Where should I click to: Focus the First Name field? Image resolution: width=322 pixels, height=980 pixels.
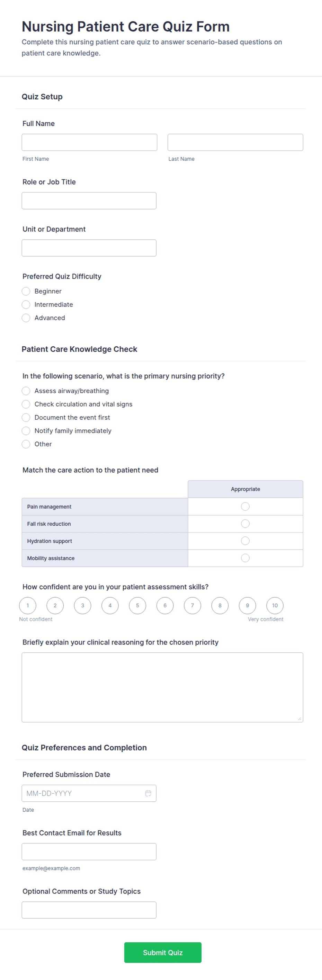(x=89, y=142)
